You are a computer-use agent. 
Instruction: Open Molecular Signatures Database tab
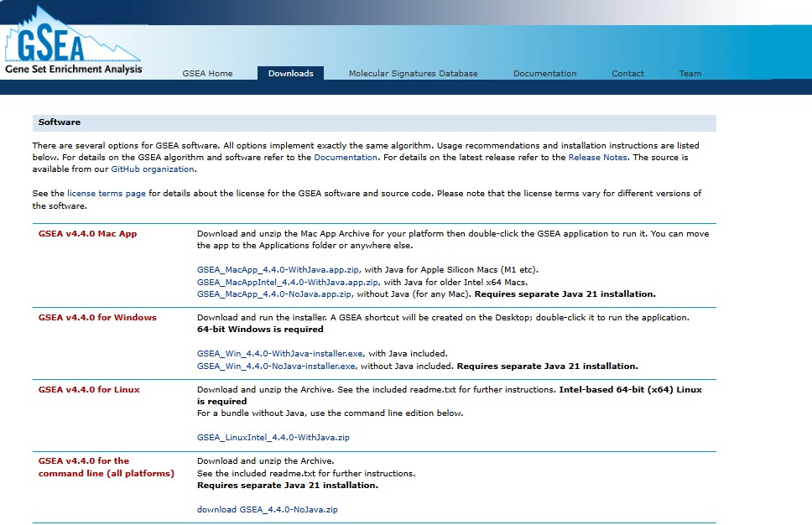(x=413, y=74)
